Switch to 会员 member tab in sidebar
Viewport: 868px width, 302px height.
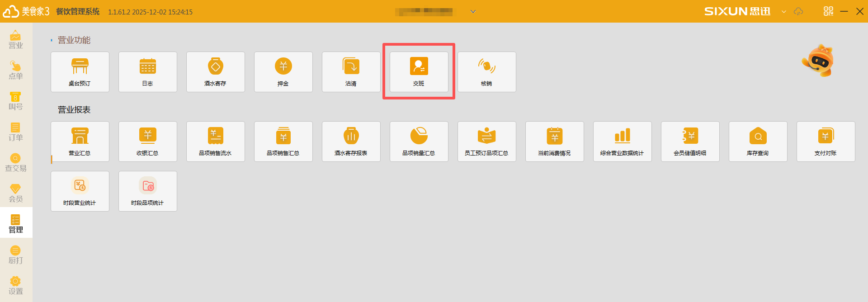tap(16, 193)
